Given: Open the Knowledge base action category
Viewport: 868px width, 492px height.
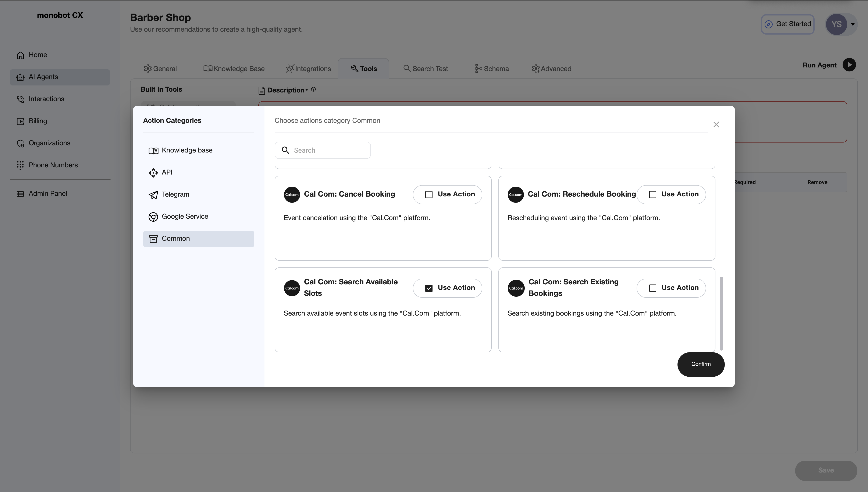Looking at the screenshot, I should [x=187, y=150].
